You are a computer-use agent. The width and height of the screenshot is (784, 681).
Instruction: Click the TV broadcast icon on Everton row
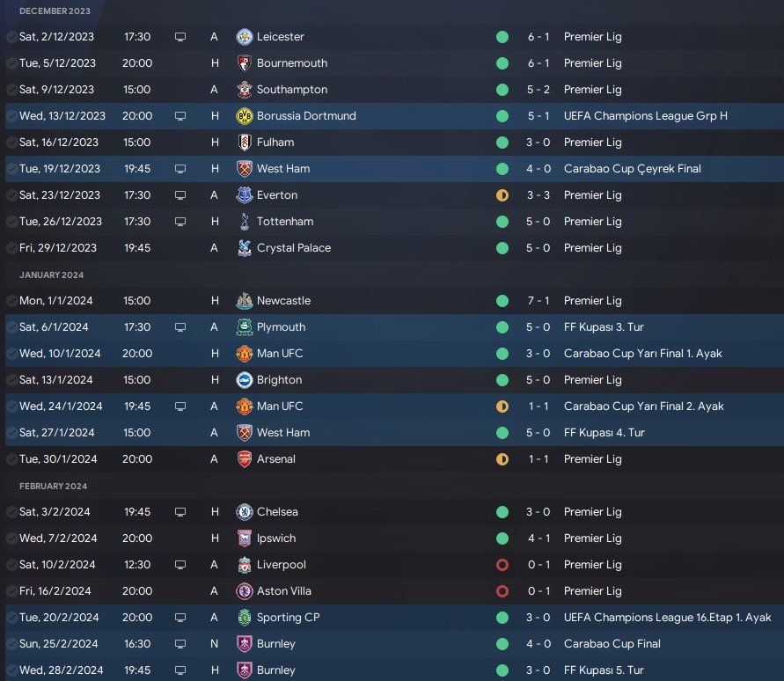pos(180,195)
